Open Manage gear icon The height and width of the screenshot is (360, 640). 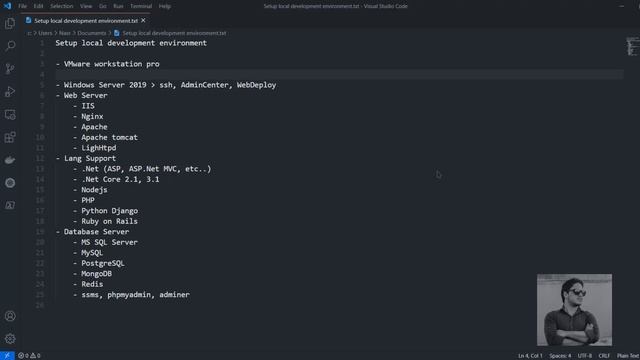click(x=10, y=338)
